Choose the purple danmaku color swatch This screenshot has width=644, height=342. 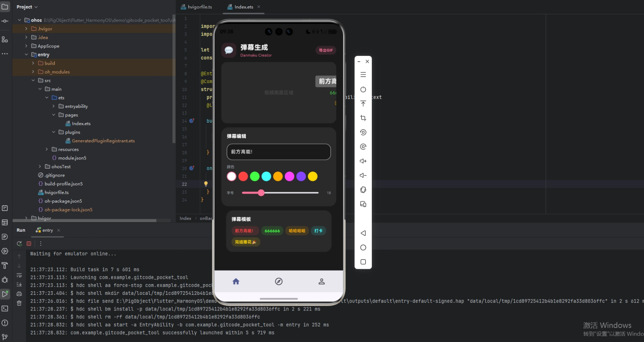pyautogui.click(x=301, y=176)
